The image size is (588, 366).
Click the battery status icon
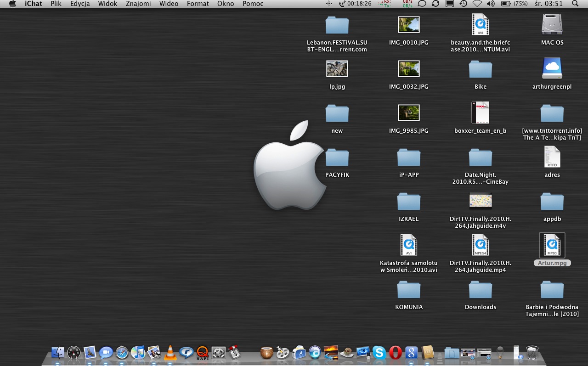tap(505, 4)
